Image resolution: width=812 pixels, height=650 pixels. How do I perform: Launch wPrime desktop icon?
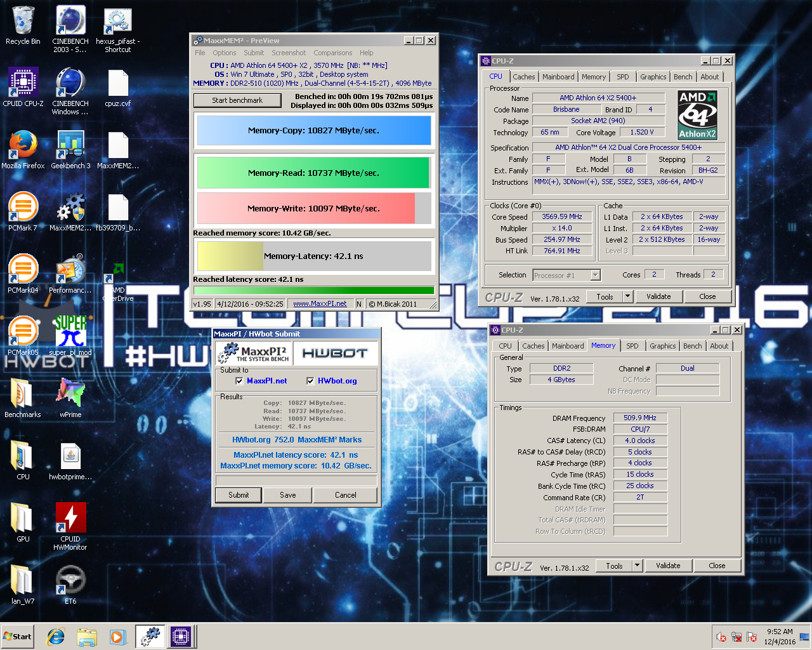pyautogui.click(x=70, y=398)
